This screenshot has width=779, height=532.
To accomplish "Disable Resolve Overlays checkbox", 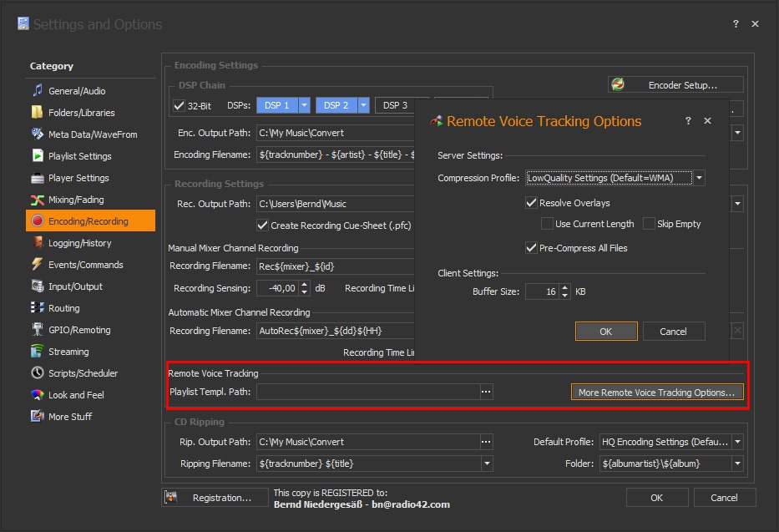I will tap(531, 202).
